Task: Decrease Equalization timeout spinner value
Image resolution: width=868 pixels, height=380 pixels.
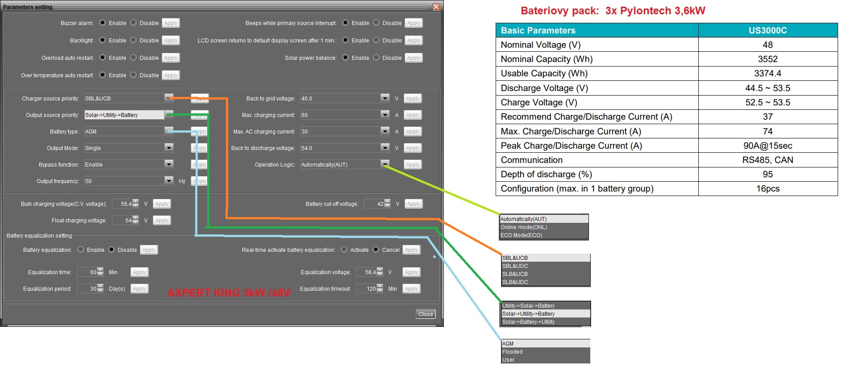Action: (380, 291)
